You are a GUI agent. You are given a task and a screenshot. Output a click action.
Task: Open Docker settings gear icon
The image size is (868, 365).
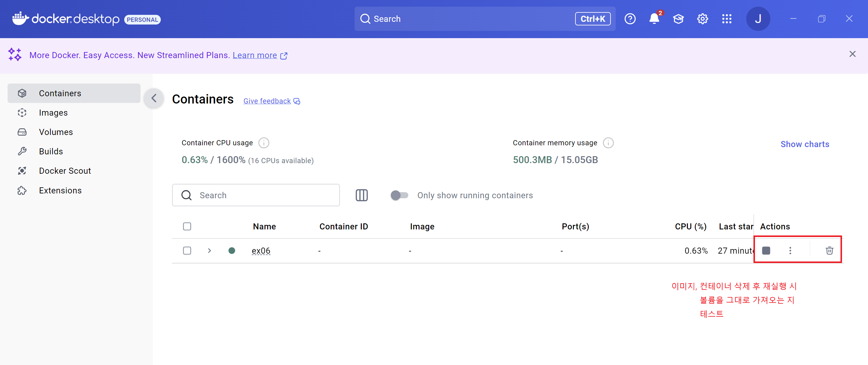(703, 19)
